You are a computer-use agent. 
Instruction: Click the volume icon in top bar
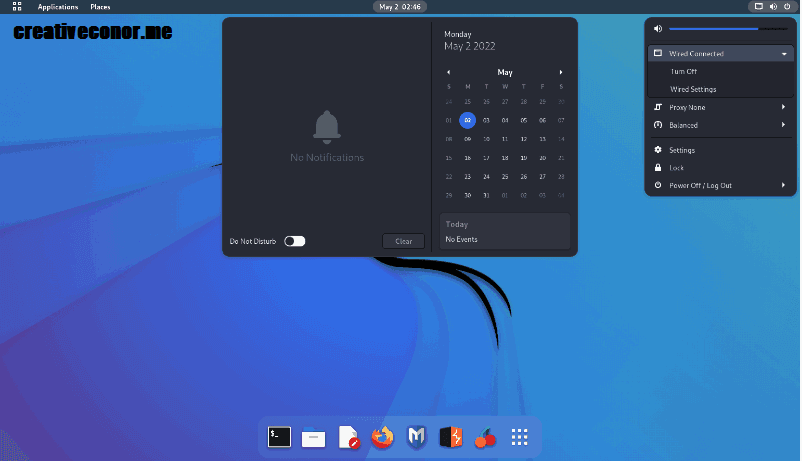[x=773, y=7]
